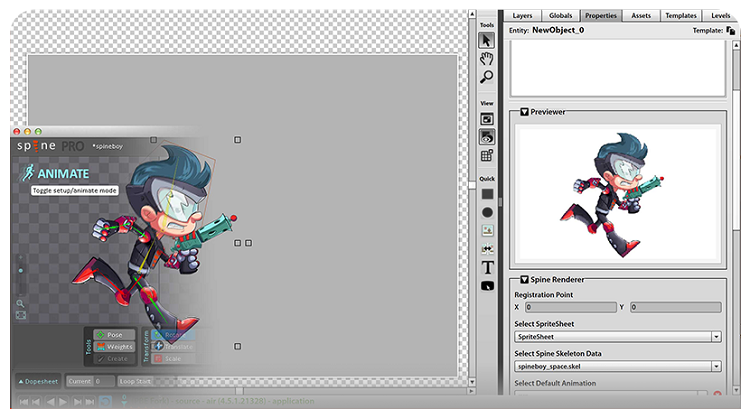Click the bottom-right selection handle on canvas
This screenshot has height=409, width=750.
(237, 346)
